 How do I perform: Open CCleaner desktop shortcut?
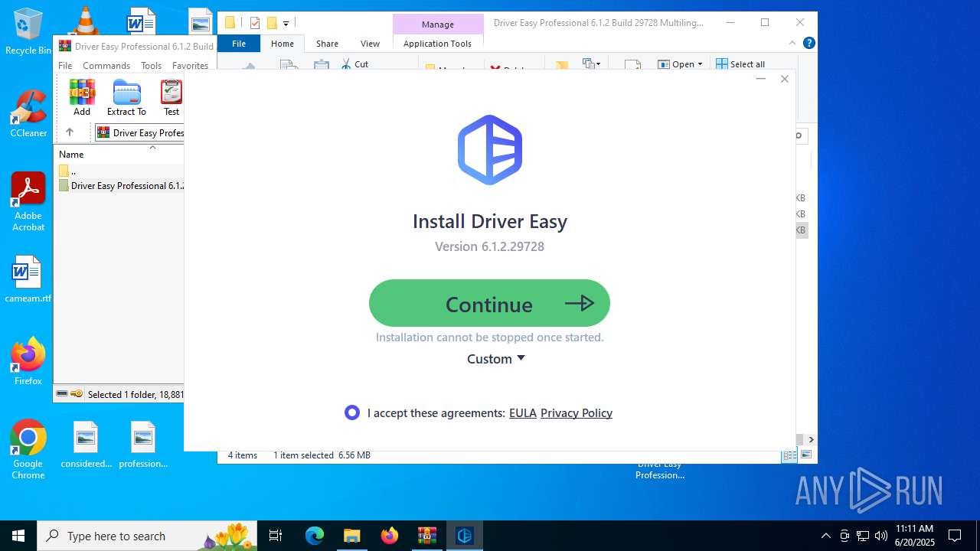(x=28, y=115)
